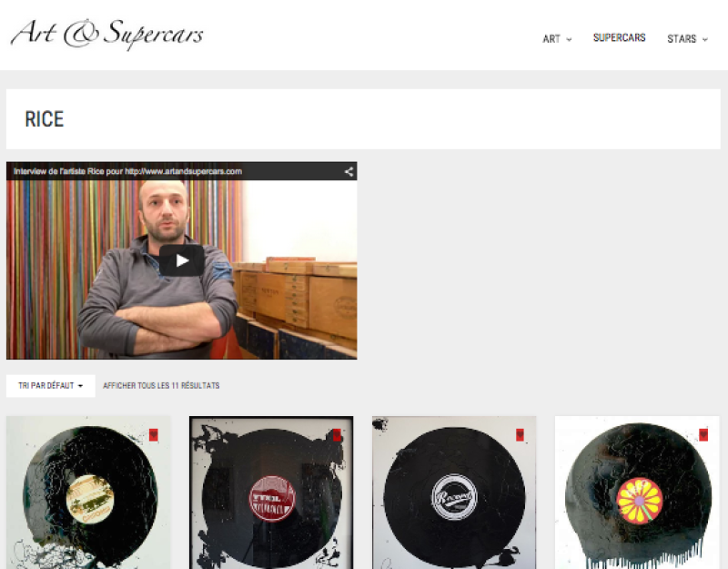The image size is (728, 569).
Task: Open dripping vinyl artwork with flower label
Action: tap(637, 493)
